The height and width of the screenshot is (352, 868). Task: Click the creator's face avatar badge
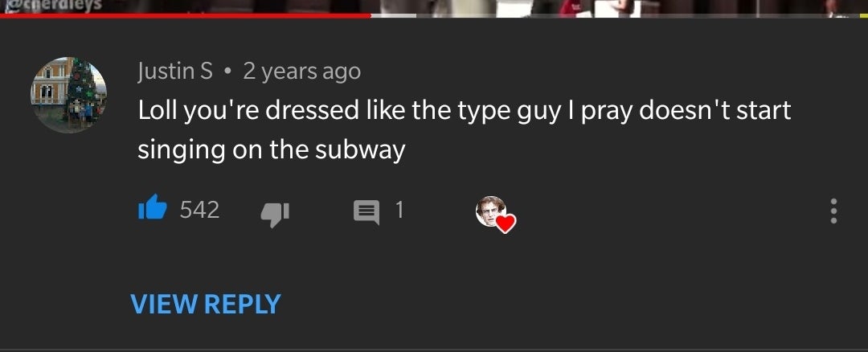tap(490, 211)
